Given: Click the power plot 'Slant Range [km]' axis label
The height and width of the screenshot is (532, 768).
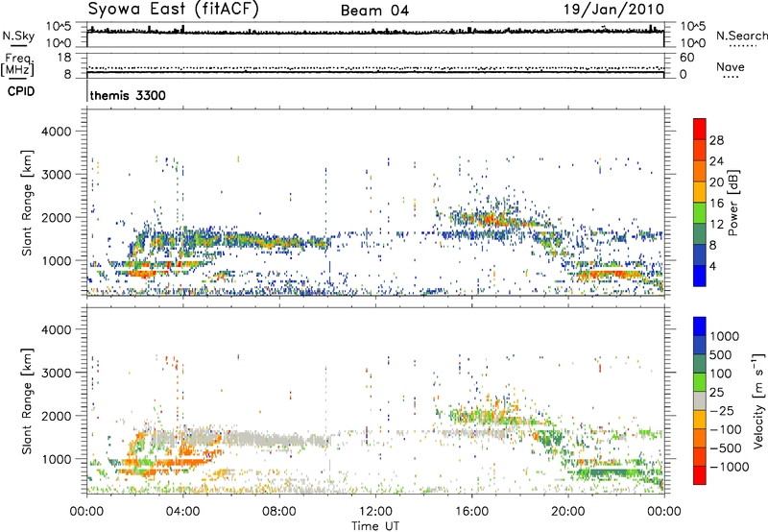Looking at the screenshot, I should pyautogui.click(x=27, y=203).
